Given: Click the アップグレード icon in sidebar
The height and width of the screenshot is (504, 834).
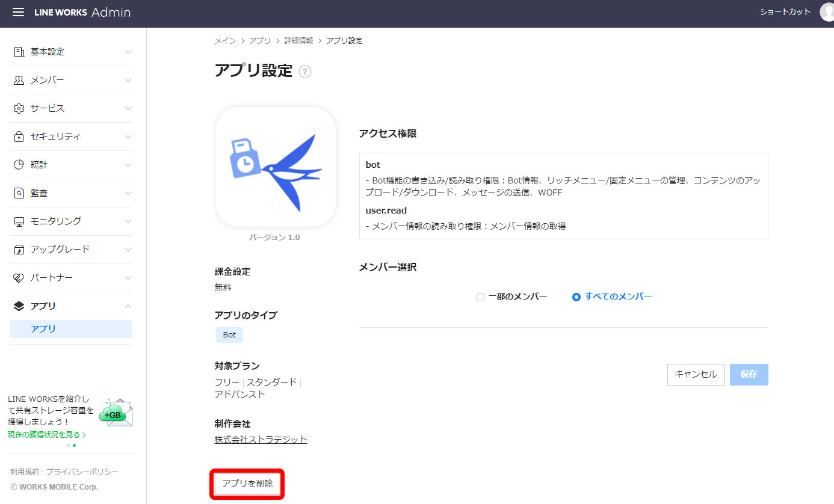Looking at the screenshot, I should 19,250.
